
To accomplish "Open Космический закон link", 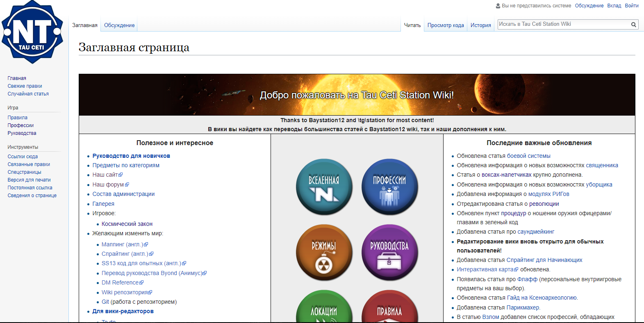I will pyautogui.click(x=127, y=224).
